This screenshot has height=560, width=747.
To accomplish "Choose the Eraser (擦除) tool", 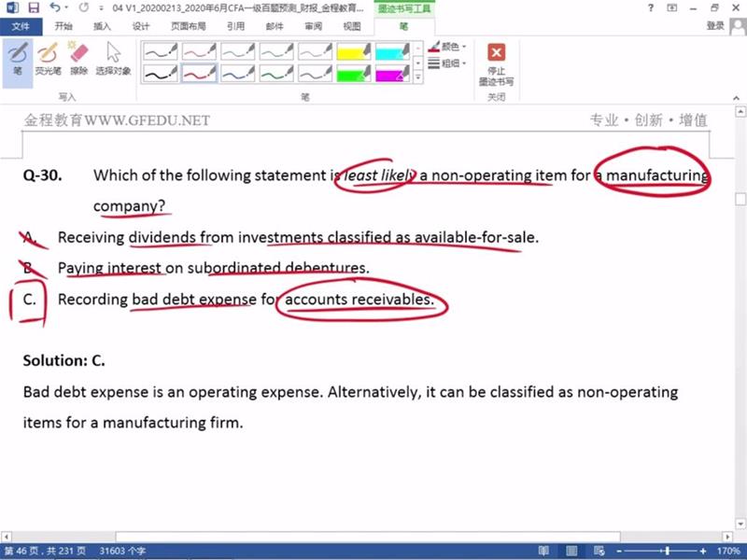I will click(78, 58).
